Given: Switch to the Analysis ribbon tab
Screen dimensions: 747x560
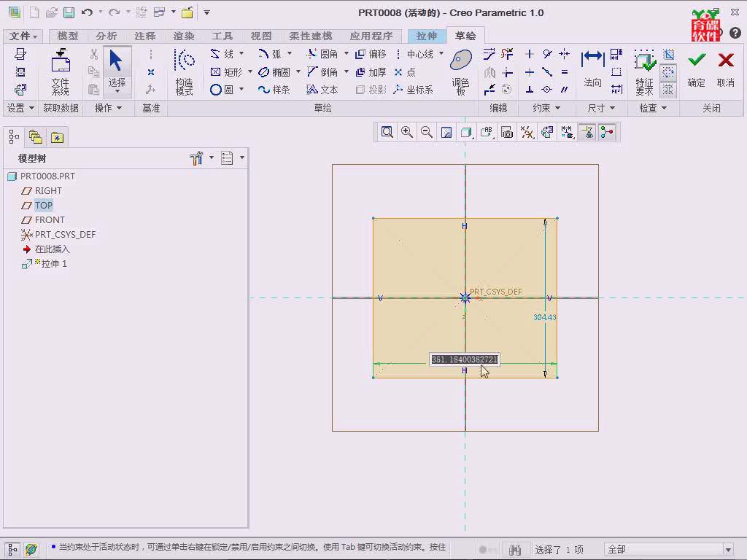Looking at the screenshot, I should [107, 36].
